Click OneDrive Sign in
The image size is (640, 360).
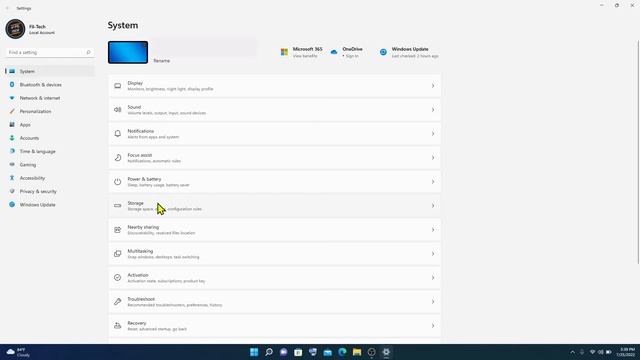(x=352, y=56)
